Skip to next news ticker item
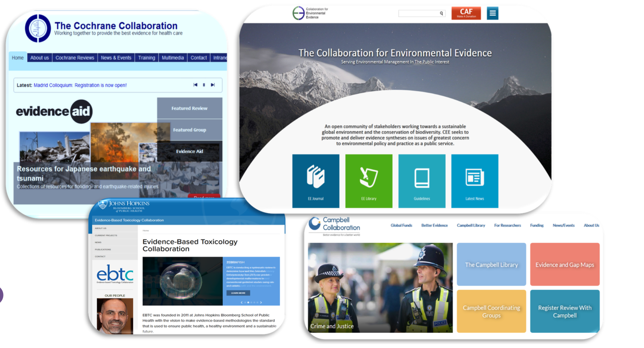 [x=213, y=85]
